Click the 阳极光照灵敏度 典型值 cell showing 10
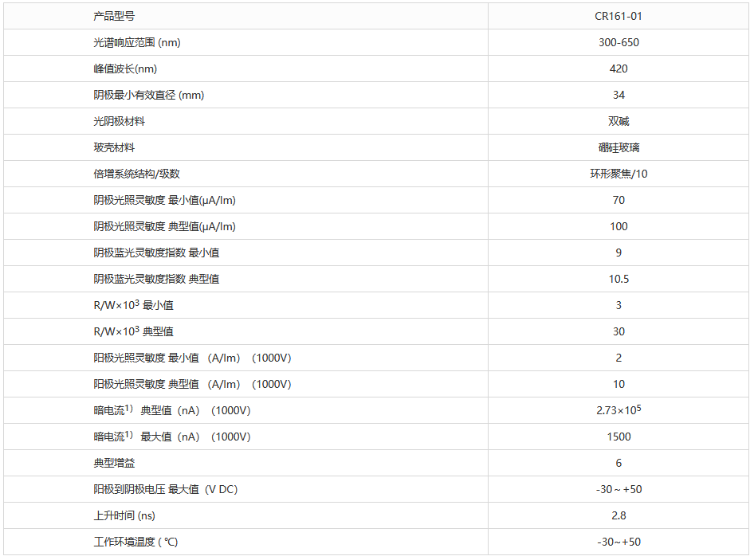Viewport: 754px width, 560px height. [x=619, y=384]
